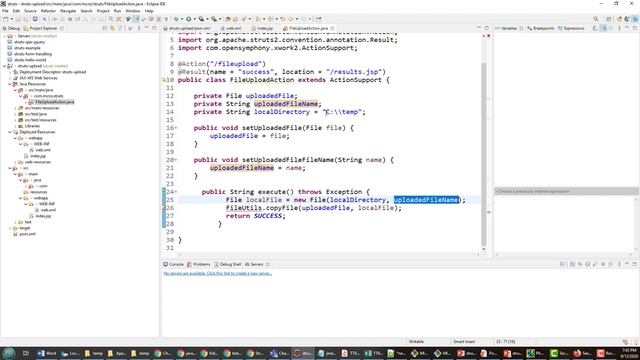Open the Run dropdown arrow next to green Run icon
The image size is (640, 360).
[194, 19]
